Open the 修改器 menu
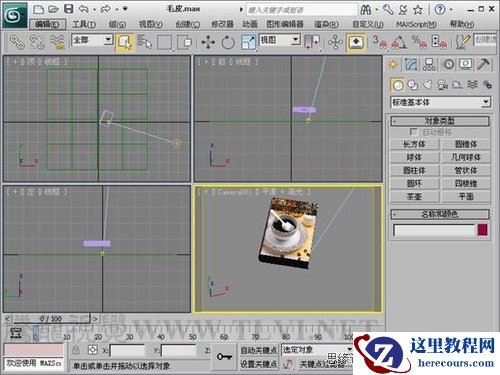The height and width of the screenshot is (375, 500). (x=222, y=24)
